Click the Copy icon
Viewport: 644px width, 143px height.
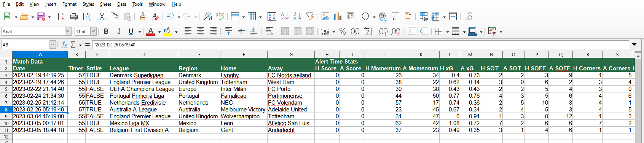(114, 16)
